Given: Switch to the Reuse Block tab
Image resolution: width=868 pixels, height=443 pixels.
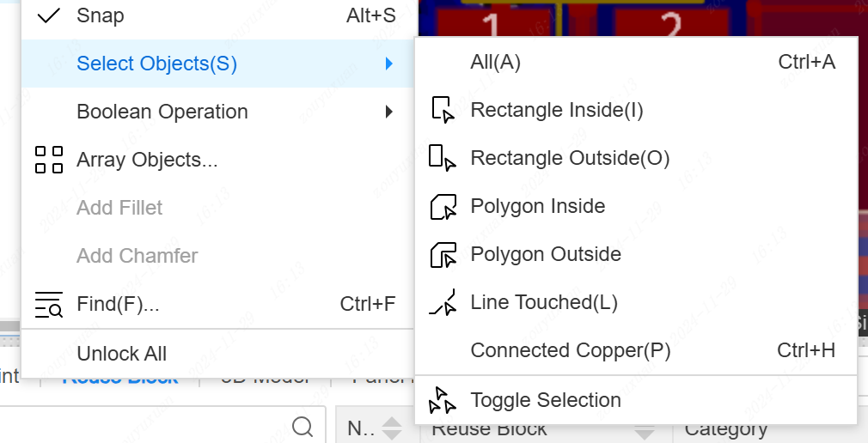Looking at the screenshot, I should click(x=120, y=379).
